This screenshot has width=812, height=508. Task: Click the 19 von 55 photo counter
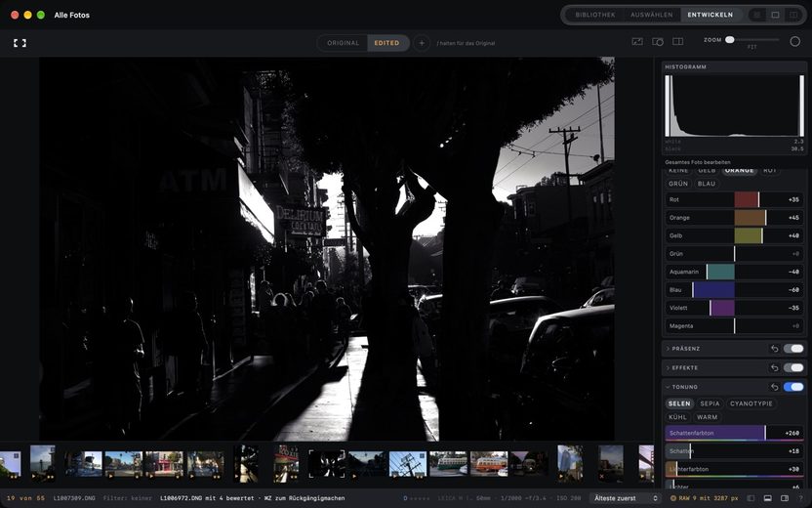coord(26,498)
